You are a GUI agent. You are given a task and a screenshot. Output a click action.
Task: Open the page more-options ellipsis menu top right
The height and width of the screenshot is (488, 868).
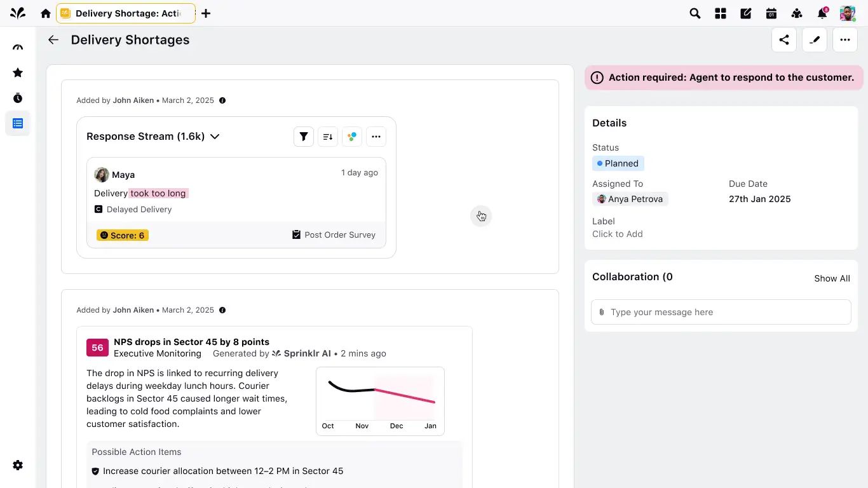tap(845, 39)
